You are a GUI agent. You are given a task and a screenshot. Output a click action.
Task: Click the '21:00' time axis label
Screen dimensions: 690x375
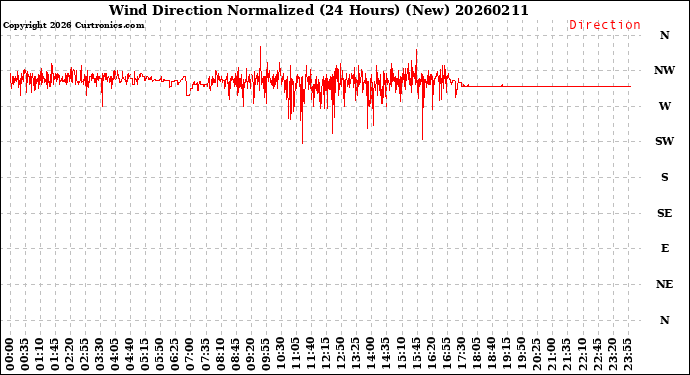click(551, 355)
